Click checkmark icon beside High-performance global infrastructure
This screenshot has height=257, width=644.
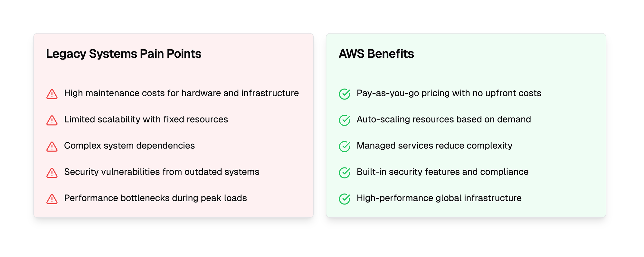tap(345, 199)
